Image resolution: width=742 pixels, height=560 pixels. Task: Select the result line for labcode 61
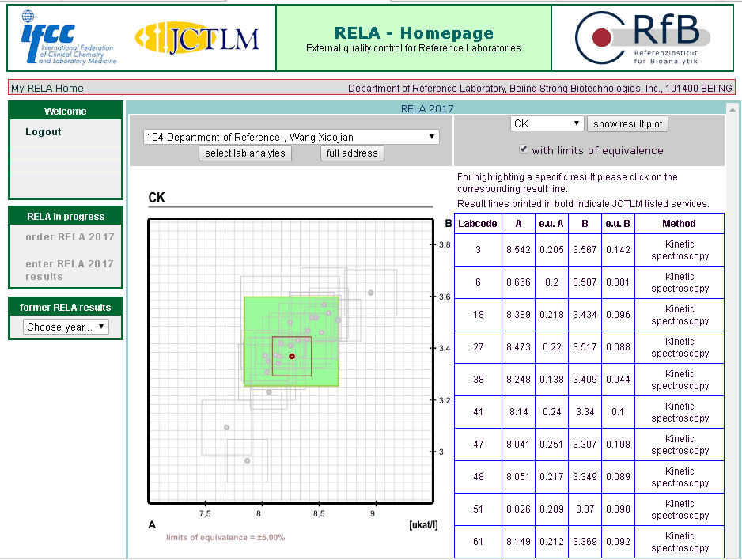[x=589, y=542]
